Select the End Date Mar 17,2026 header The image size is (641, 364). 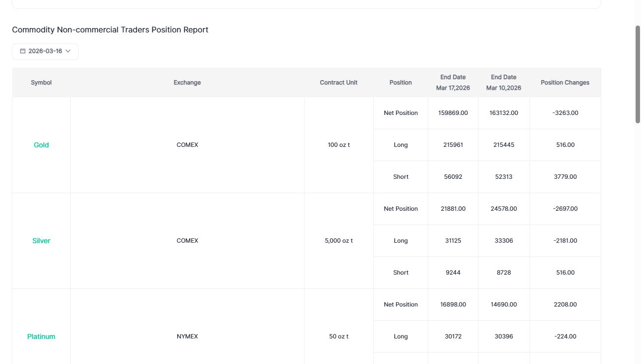[453, 83]
